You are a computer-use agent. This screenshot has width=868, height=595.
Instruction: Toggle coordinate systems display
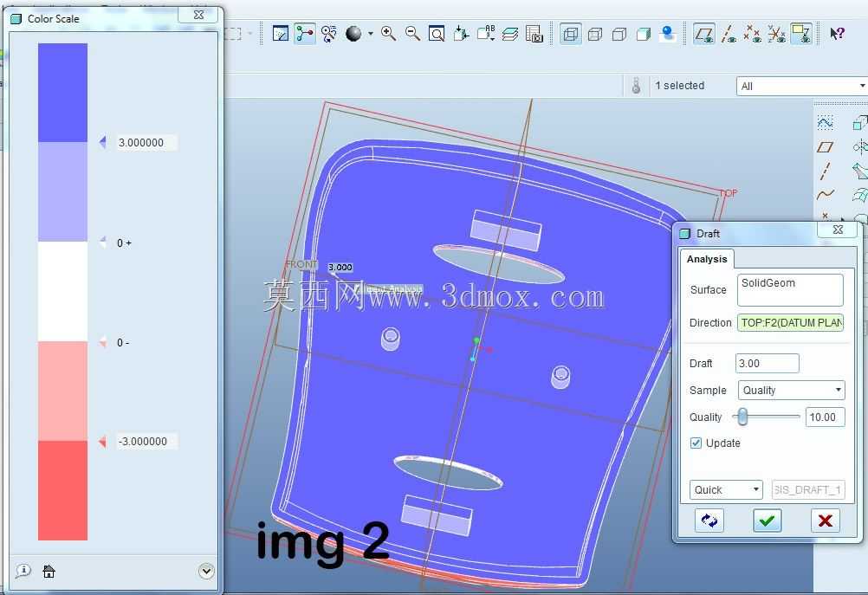777,35
